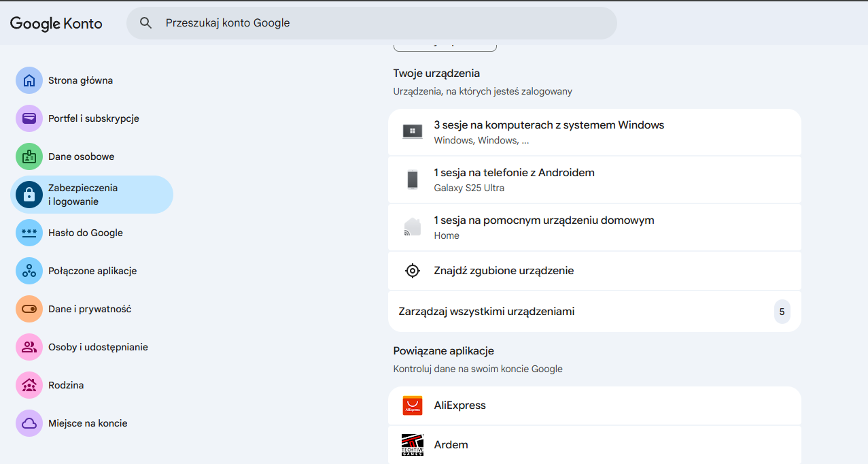Viewport: 868px width, 464px height.
Task: Open 3 sesje na komputerach z systemem Windows
Action: coord(595,132)
